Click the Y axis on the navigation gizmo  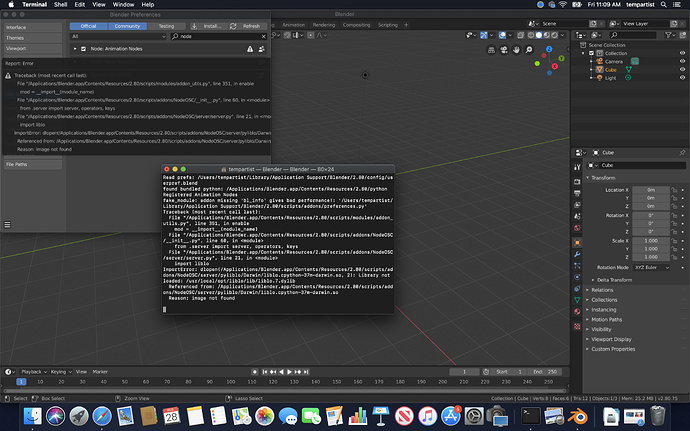(561, 58)
